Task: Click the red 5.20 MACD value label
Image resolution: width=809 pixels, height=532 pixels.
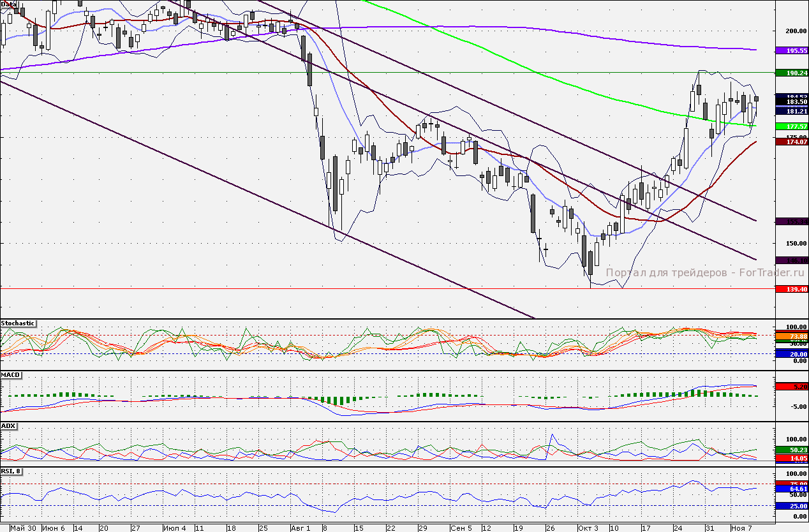Action: pyautogui.click(x=792, y=387)
